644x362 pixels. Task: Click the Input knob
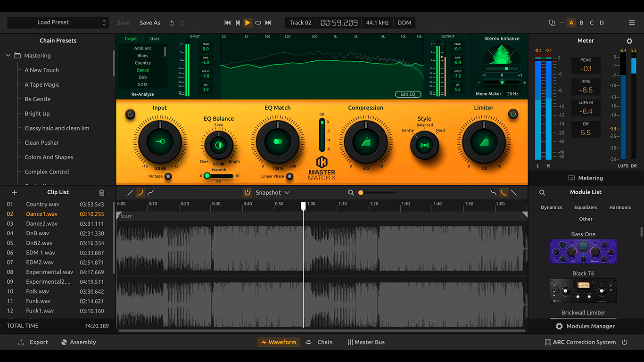[x=160, y=141]
